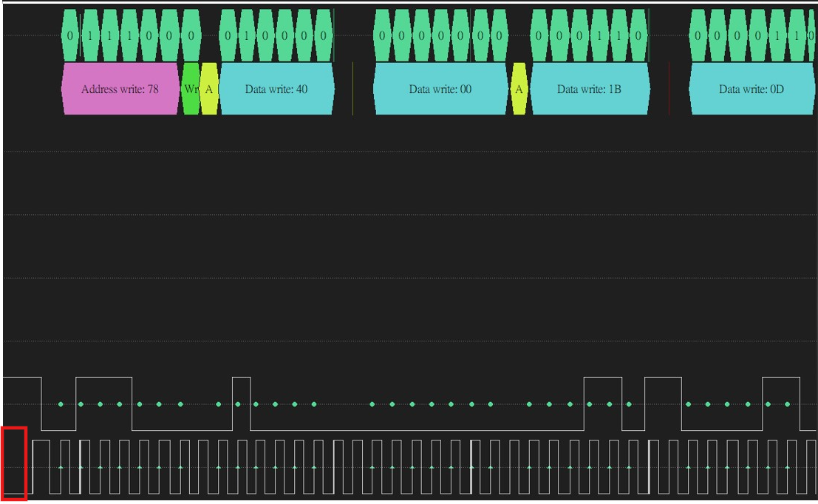The height and width of the screenshot is (504, 818).
Task: Select the yellow "A" block beside "Wr"
Action: point(208,89)
